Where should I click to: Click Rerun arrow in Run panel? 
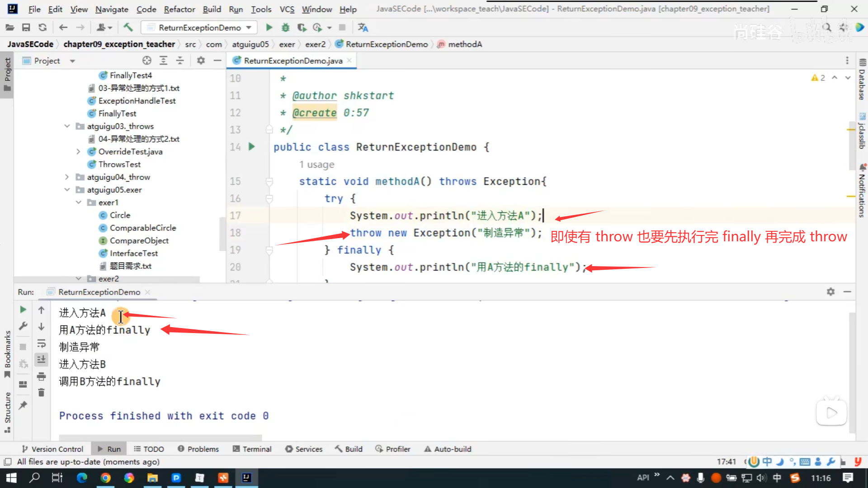point(23,310)
